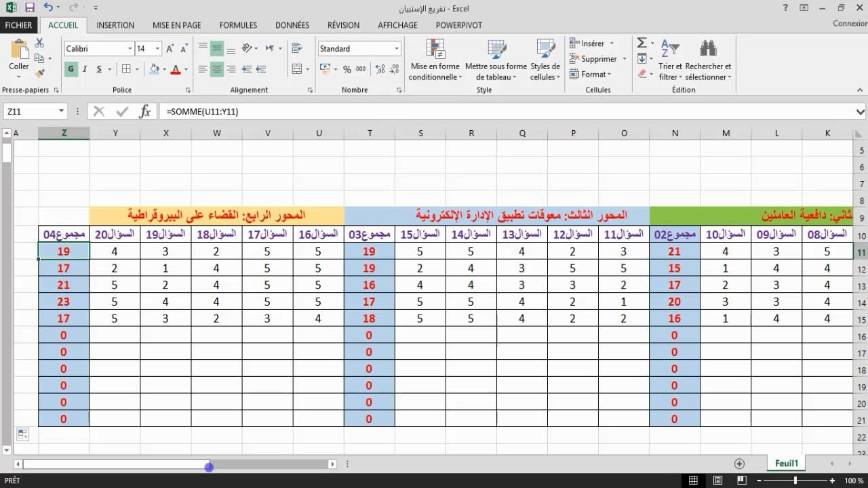Screen dimensions: 868x488
Task: Wrap text in the cell
Action: [296, 48]
